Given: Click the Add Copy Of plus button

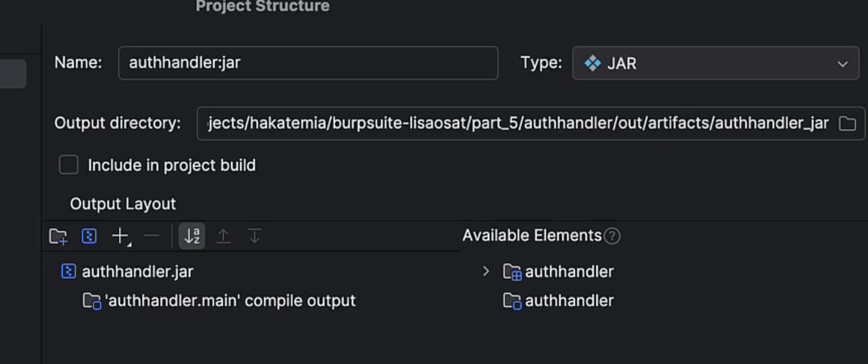Looking at the screenshot, I should (x=120, y=236).
